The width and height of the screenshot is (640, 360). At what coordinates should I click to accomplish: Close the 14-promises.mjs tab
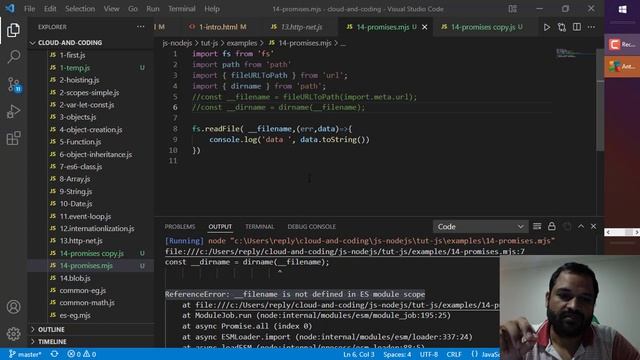tap(424, 27)
